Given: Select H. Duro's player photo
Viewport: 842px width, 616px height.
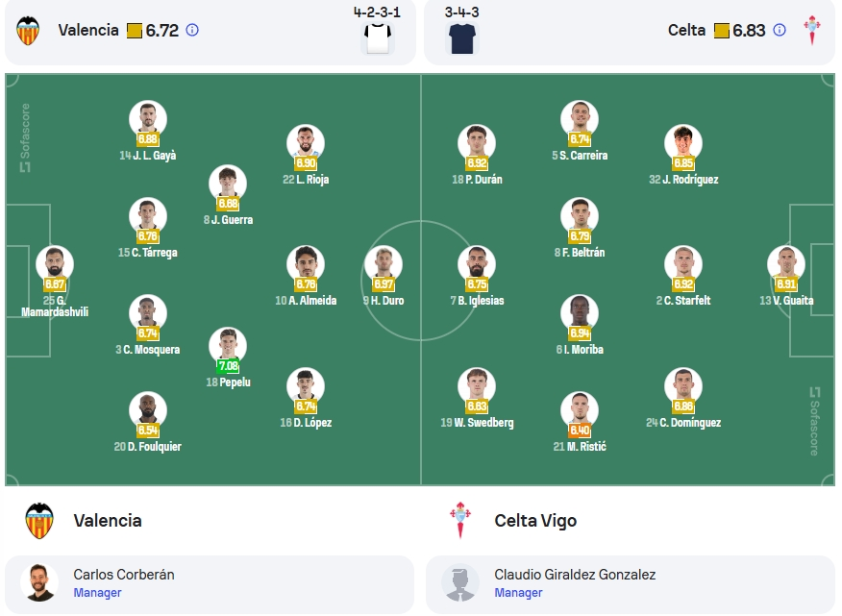Looking at the screenshot, I should point(384,264).
